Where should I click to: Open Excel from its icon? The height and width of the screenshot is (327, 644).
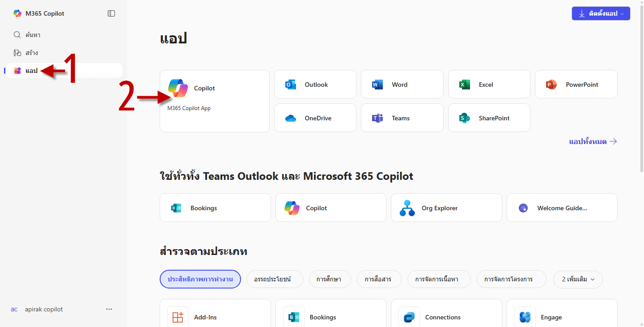click(x=465, y=85)
